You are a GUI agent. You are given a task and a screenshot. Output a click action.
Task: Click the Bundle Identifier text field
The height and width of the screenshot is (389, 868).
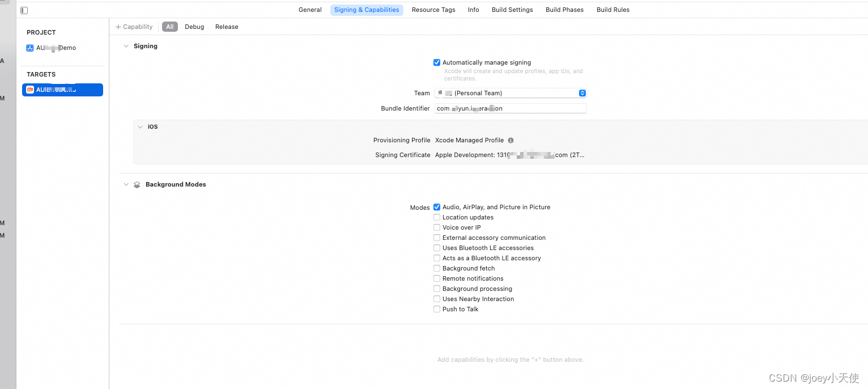[510, 108]
